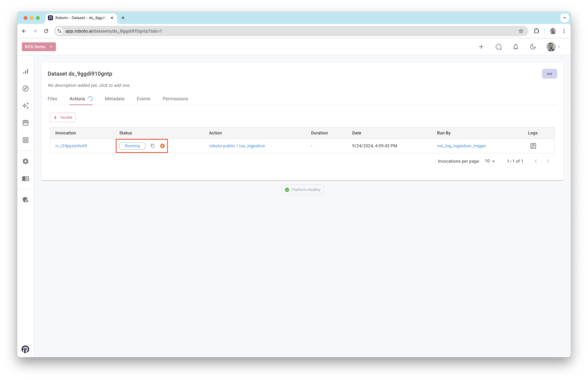Copy the invocation status with copy icon
This screenshot has height=380, width=588.
152,146
